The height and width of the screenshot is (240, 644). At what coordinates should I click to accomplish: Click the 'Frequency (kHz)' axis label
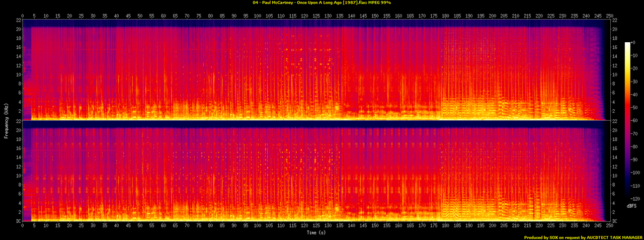pyautogui.click(x=6, y=120)
